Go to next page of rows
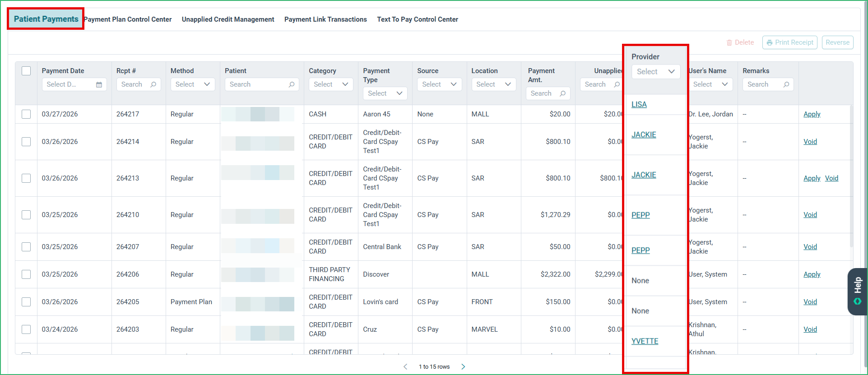This screenshot has width=868, height=375. [463, 366]
